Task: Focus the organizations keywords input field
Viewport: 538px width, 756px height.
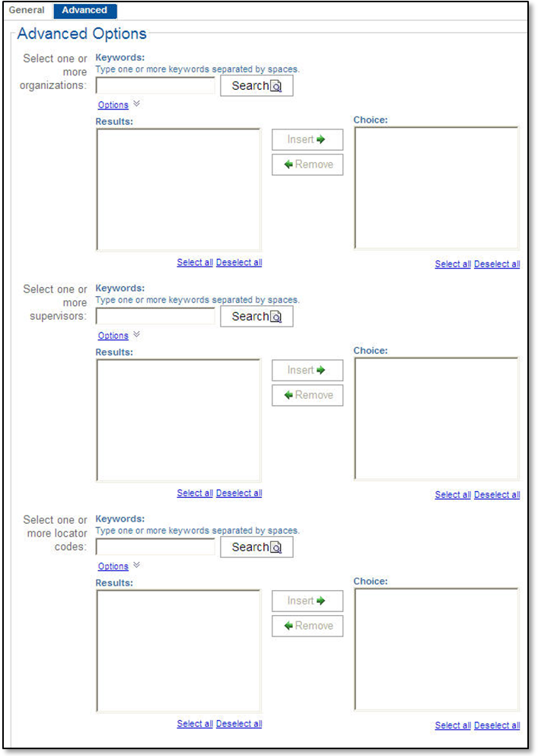Action: (155, 86)
